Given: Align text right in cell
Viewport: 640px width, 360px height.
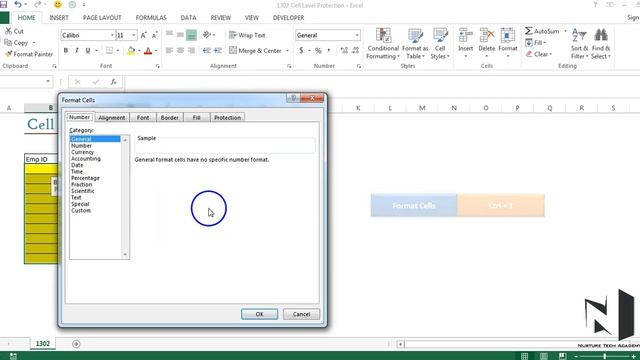Looking at the screenshot, I should pos(191,51).
